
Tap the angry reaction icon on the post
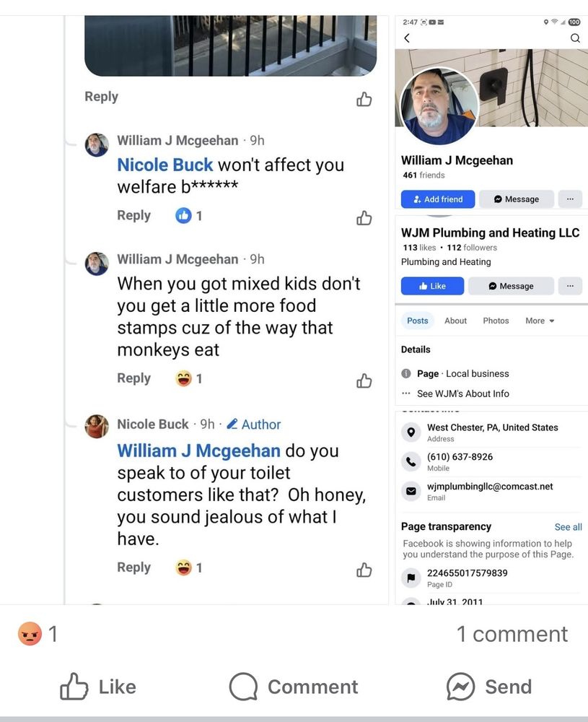coord(30,634)
